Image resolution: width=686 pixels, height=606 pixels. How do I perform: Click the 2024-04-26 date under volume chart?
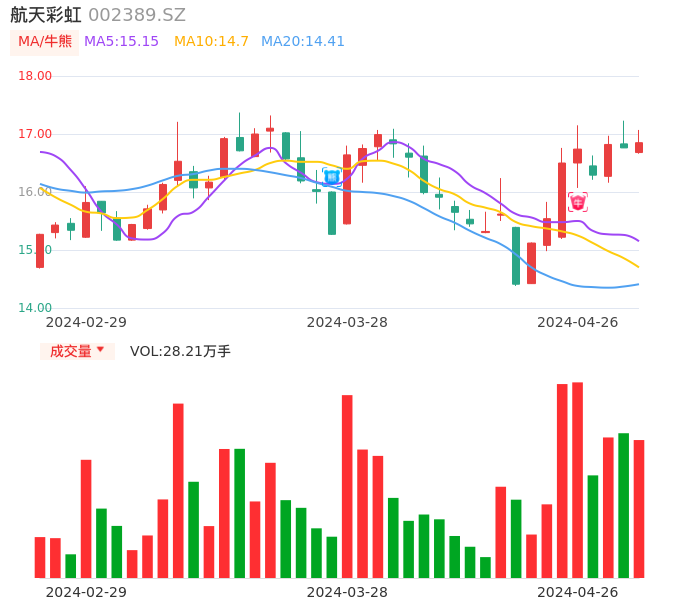(578, 592)
